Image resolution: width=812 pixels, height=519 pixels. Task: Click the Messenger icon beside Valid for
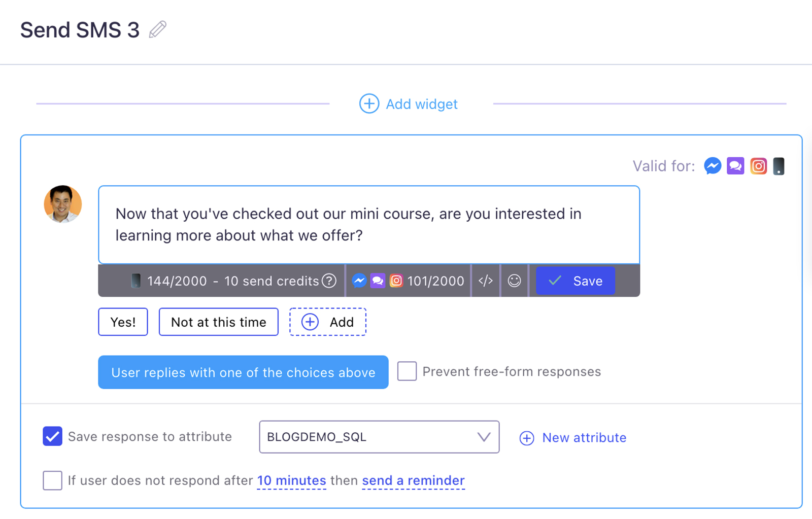point(713,166)
